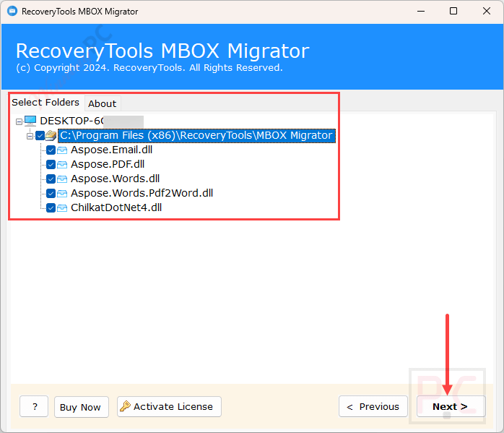Uncheck the Aspose.Email.dll checkbox
Image resolution: width=504 pixels, height=433 pixels.
(x=51, y=150)
